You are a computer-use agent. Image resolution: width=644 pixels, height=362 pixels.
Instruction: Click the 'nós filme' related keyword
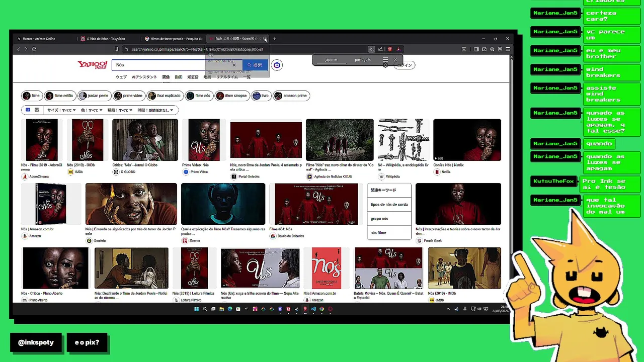tap(389, 233)
